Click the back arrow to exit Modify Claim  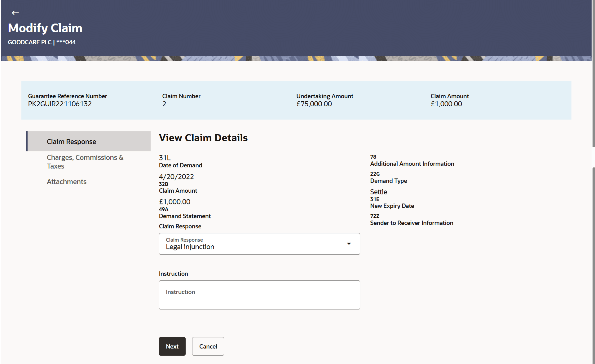(15, 13)
